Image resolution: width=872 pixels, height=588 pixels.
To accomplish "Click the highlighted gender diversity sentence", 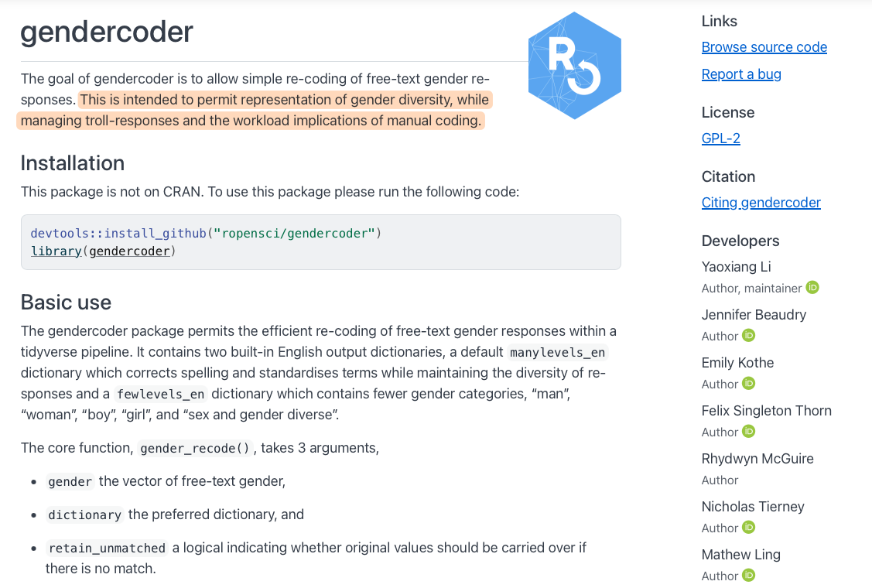I will click(285, 101).
